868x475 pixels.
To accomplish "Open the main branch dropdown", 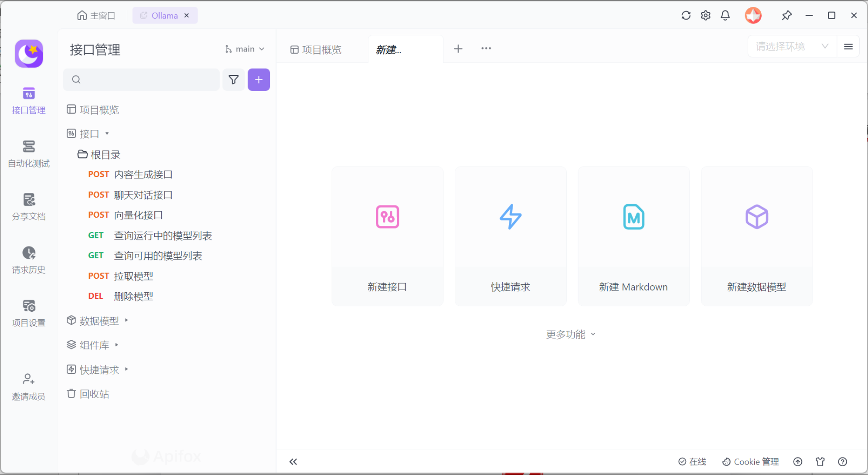I will [x=245, y=49].
